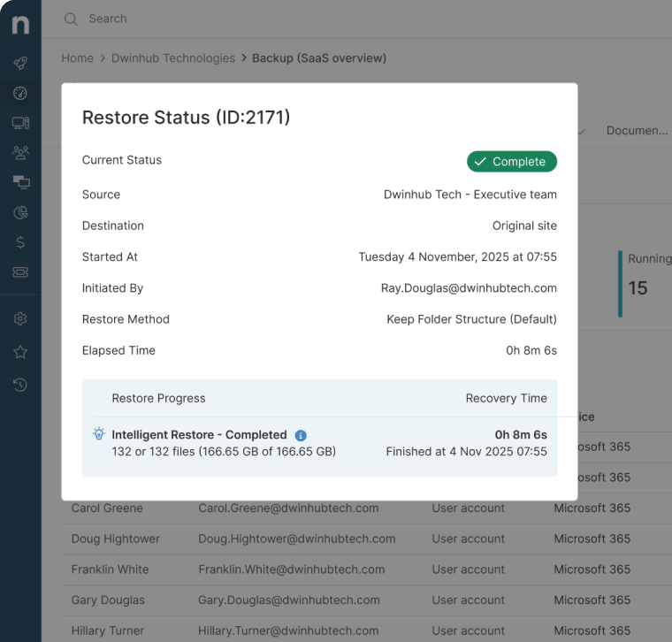The height and width of the screenshot is (642, 672).
Task: Open the ticket icon in the sidebar
Action: pyautogui.click(x=20, y=272)
